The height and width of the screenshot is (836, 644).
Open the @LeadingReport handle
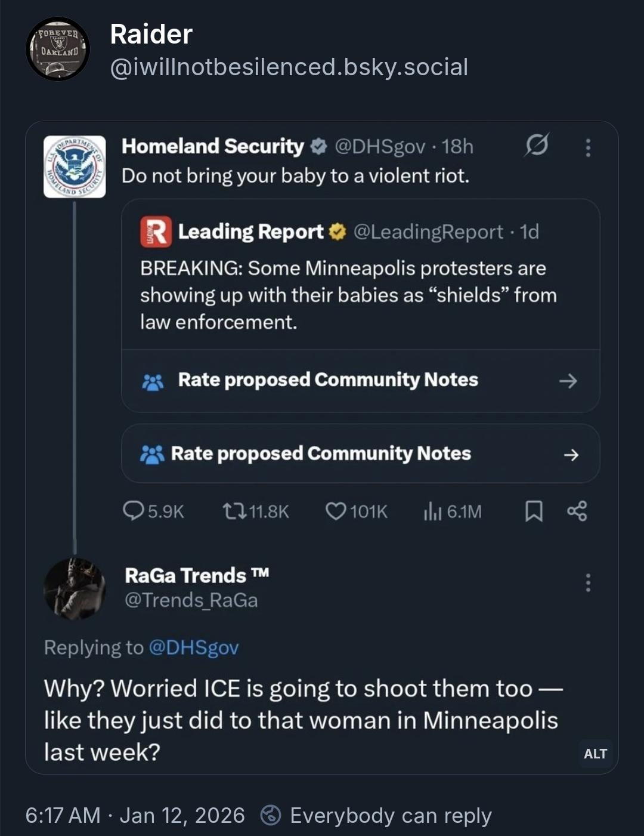[428, 232]
